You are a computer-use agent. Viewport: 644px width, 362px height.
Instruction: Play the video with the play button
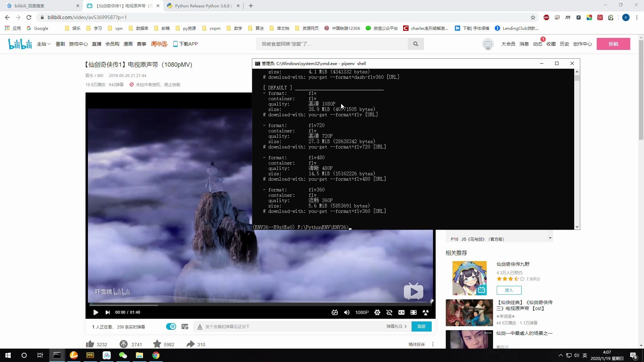point(96,312)
